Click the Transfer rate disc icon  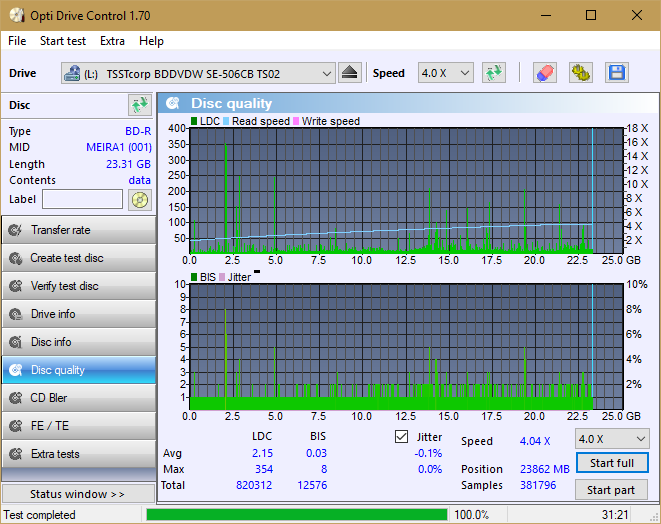click(16, 230)
